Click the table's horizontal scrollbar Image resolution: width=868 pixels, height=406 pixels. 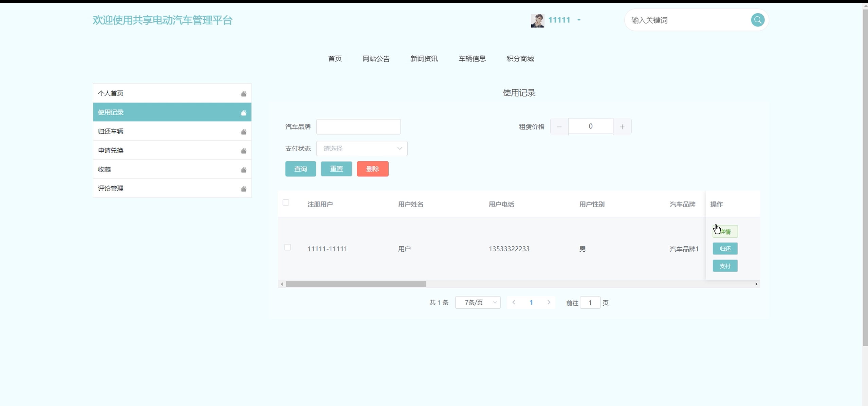356,284
